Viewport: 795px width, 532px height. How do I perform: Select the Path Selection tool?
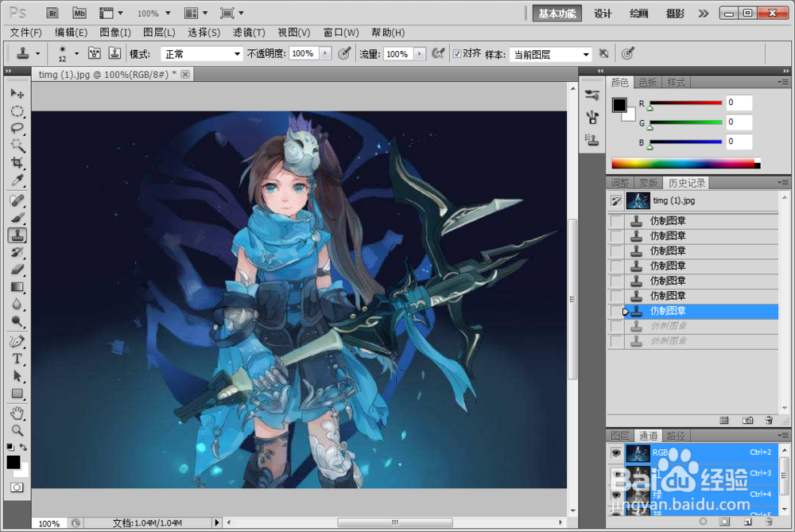17,376
